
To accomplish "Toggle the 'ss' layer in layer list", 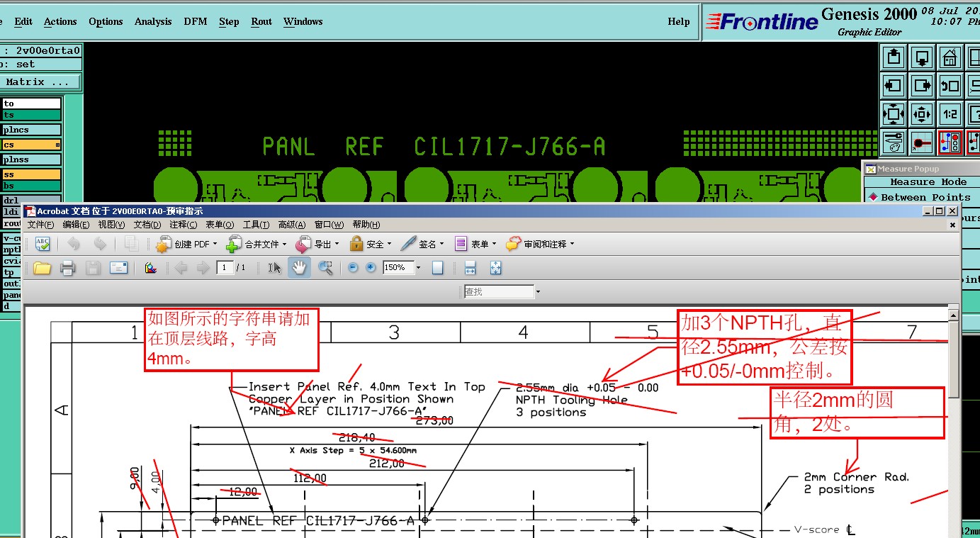I will click(x=31, y=174).
